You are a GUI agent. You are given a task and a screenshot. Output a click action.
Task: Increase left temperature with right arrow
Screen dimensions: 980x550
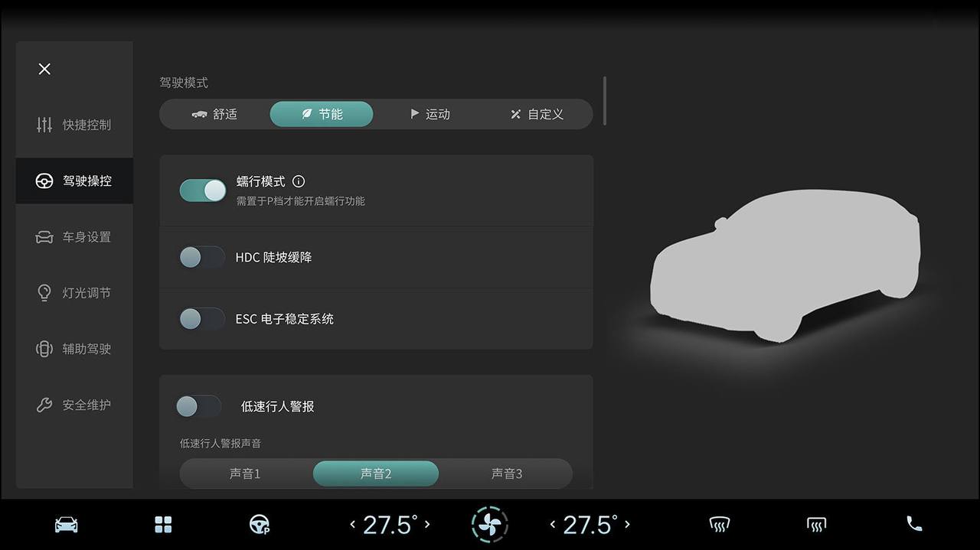click(427, 525)
